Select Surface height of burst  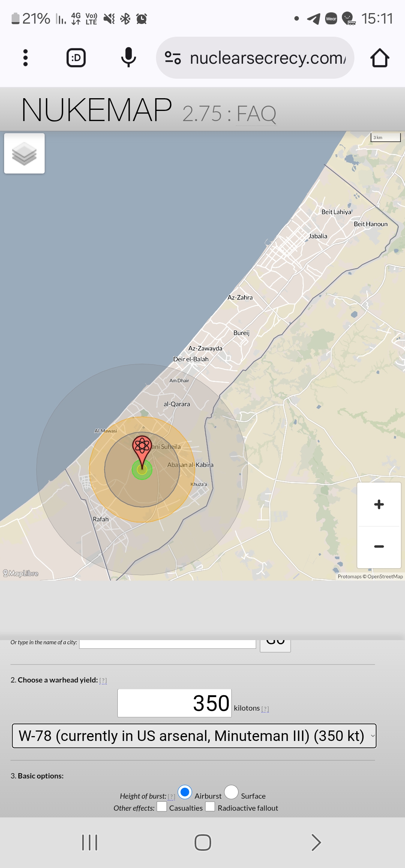[231, 792]
